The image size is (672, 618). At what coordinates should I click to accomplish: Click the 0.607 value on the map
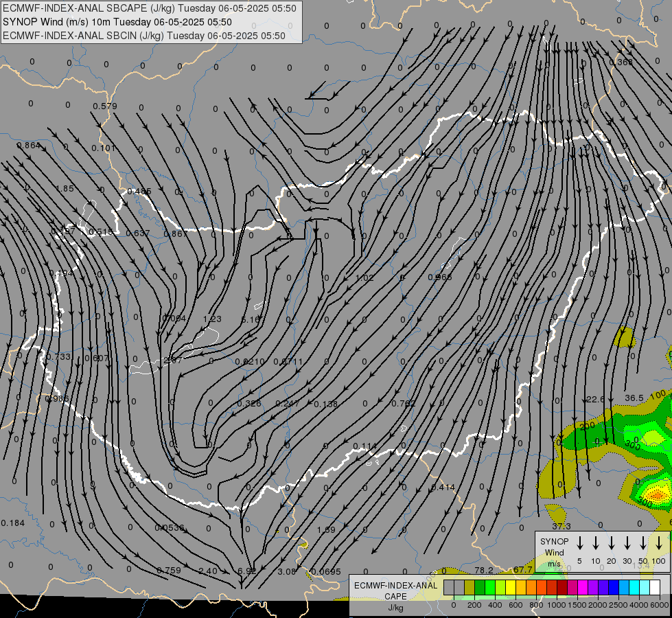pos(96,358)
